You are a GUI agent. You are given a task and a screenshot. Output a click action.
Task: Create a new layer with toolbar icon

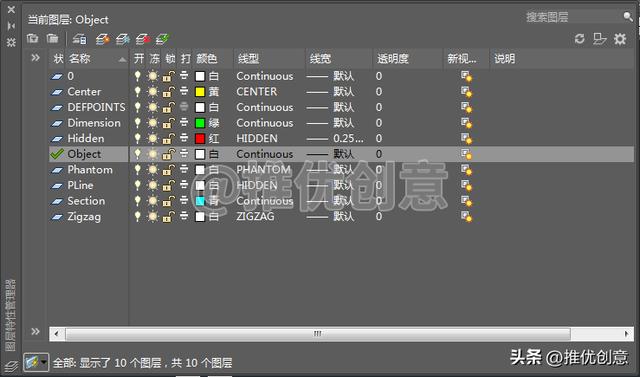103,39
